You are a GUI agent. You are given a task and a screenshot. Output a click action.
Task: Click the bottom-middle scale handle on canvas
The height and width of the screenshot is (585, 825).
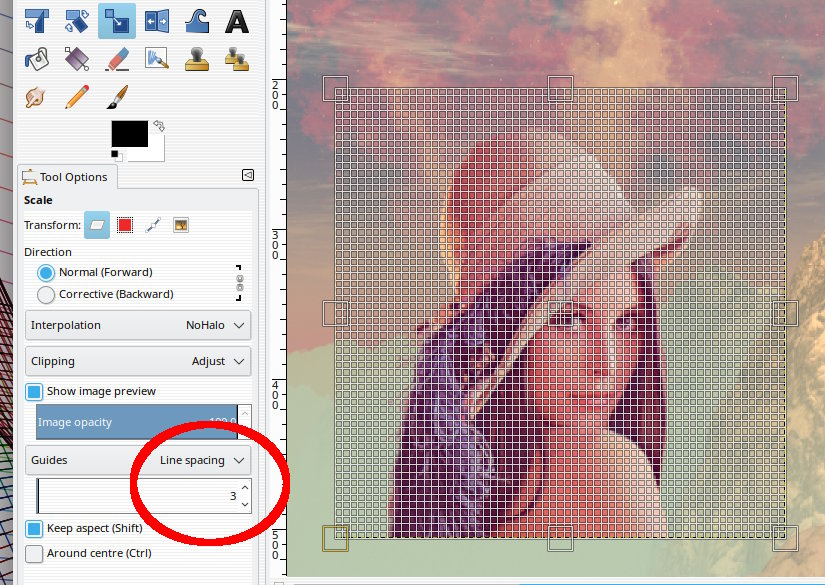pyautogui.click(x=560, y=538)
